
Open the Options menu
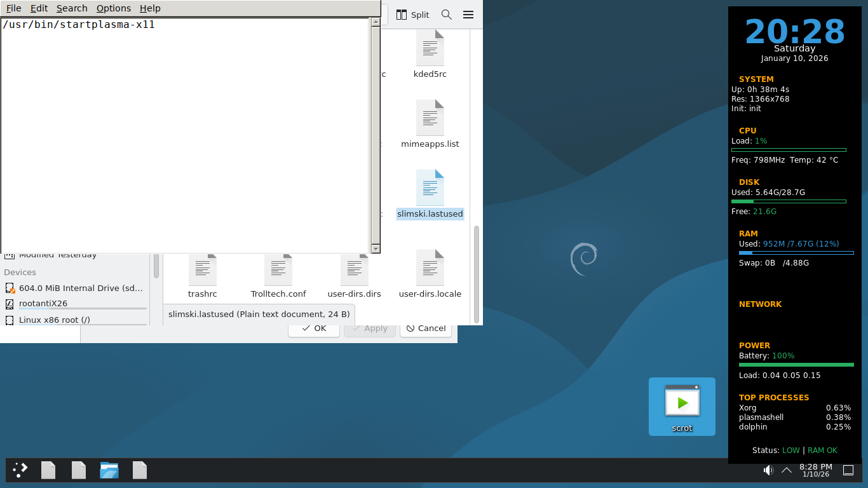114,8
